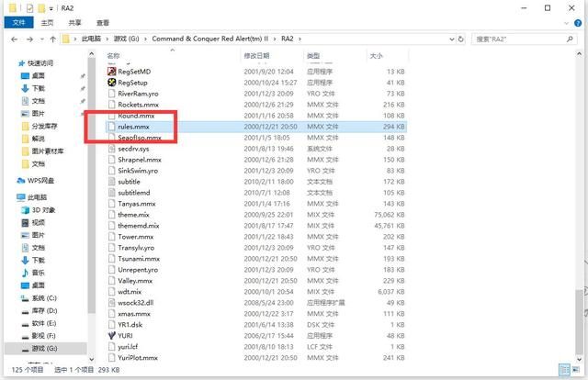Sort by 修改日期 column header
Image resolution: width=588 pixels, height=380 pixels.
[256, 56]
